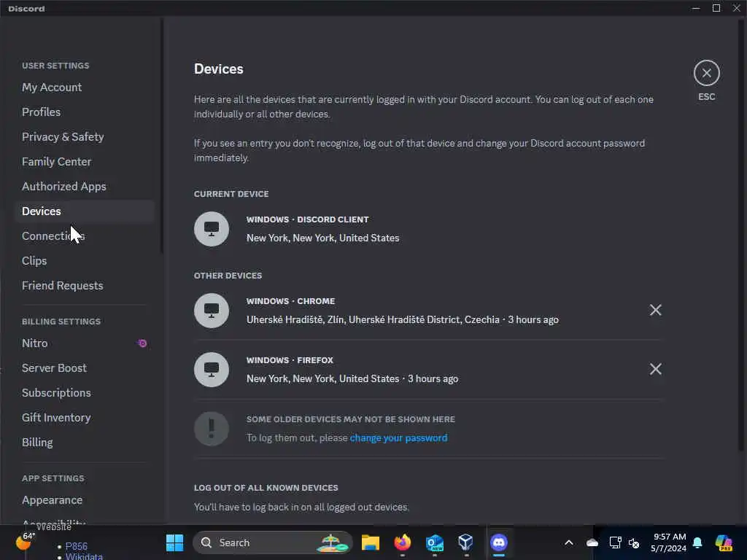Click 'New York, New York, United States · 3 hours ago'
747x560 pixels.
(x=352, y=378)
